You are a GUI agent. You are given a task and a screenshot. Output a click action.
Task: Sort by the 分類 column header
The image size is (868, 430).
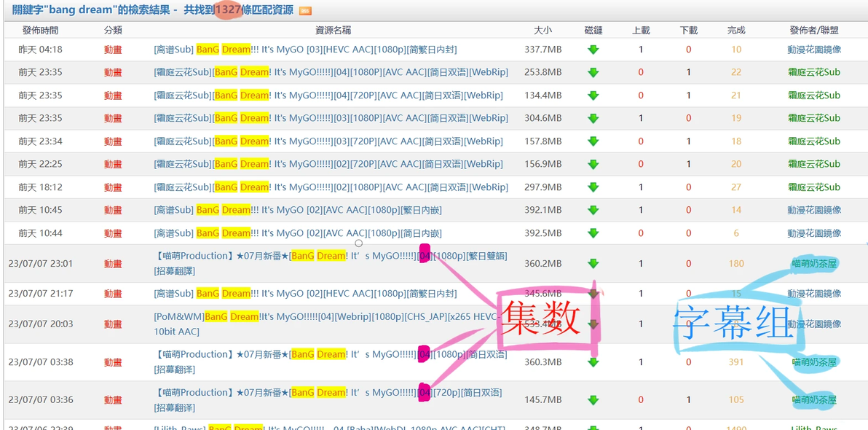113,31
